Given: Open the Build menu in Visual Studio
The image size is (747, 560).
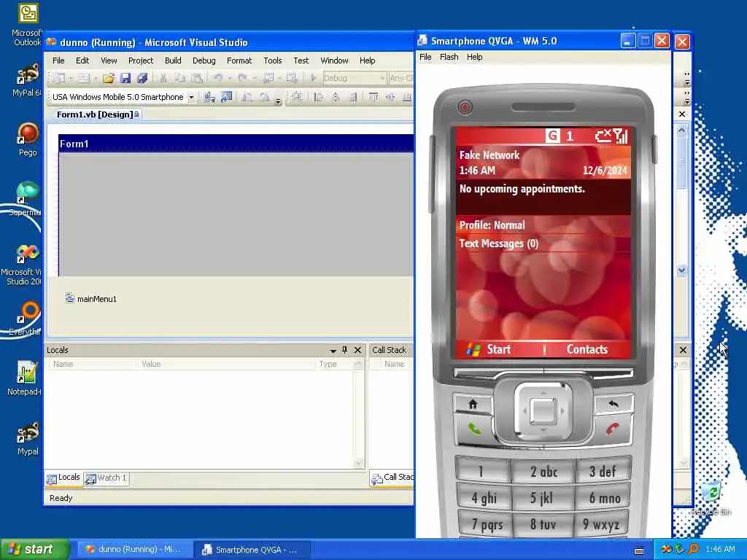Looking at the screenshot, I should [173, 61].
